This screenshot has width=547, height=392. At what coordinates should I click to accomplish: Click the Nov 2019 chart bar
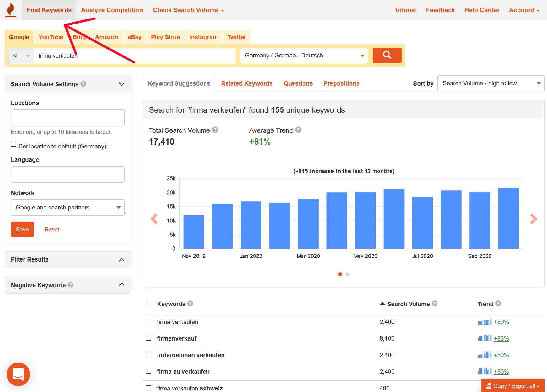194,232
